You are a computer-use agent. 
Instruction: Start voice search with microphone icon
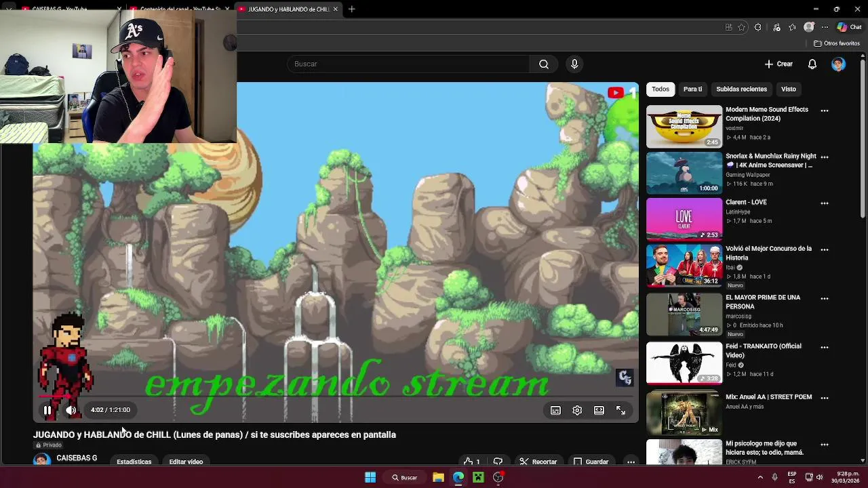[x=574, y=64]
